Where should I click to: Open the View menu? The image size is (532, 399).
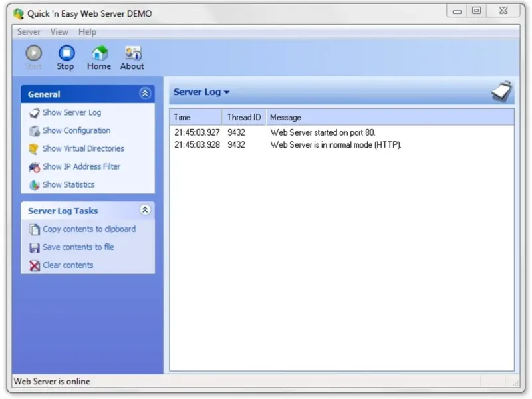59,32
